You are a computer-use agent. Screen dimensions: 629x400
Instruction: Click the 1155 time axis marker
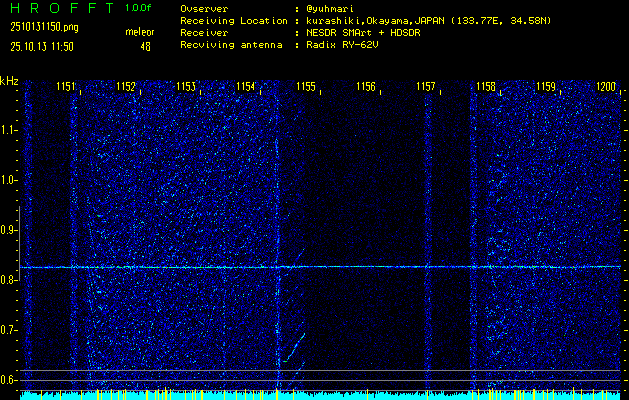(306, 87)
